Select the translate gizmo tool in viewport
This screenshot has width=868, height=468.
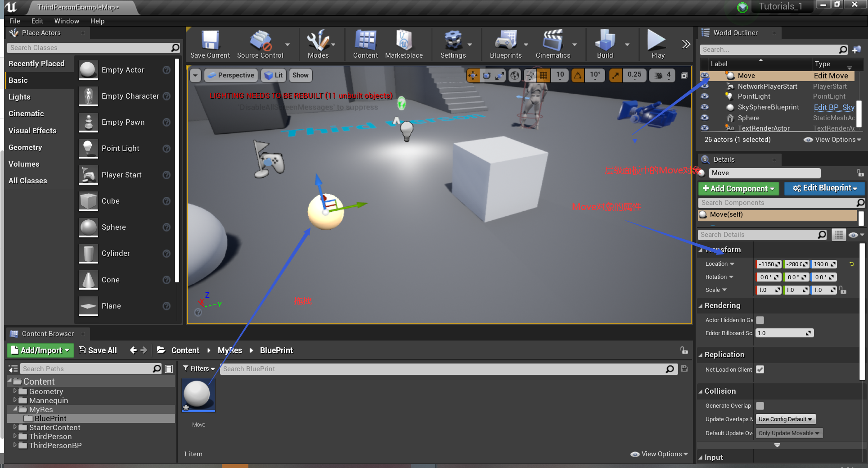(x=472, y=75)
